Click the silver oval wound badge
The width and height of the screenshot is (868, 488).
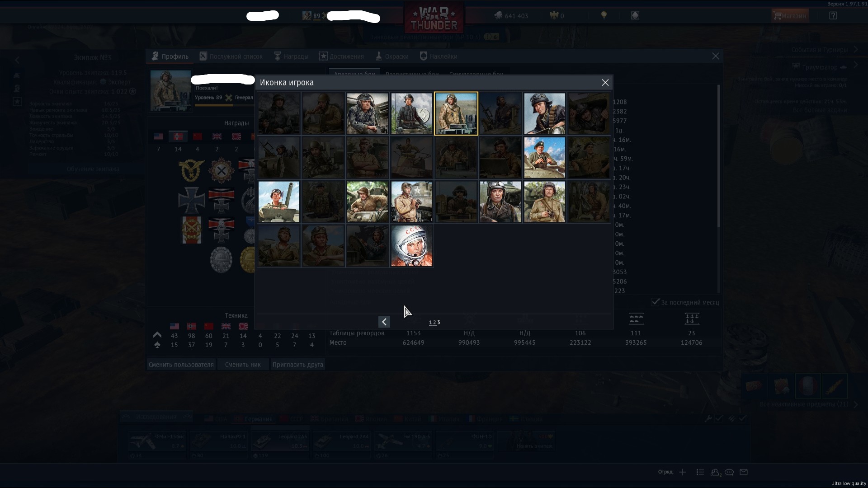tap(221, 259)
